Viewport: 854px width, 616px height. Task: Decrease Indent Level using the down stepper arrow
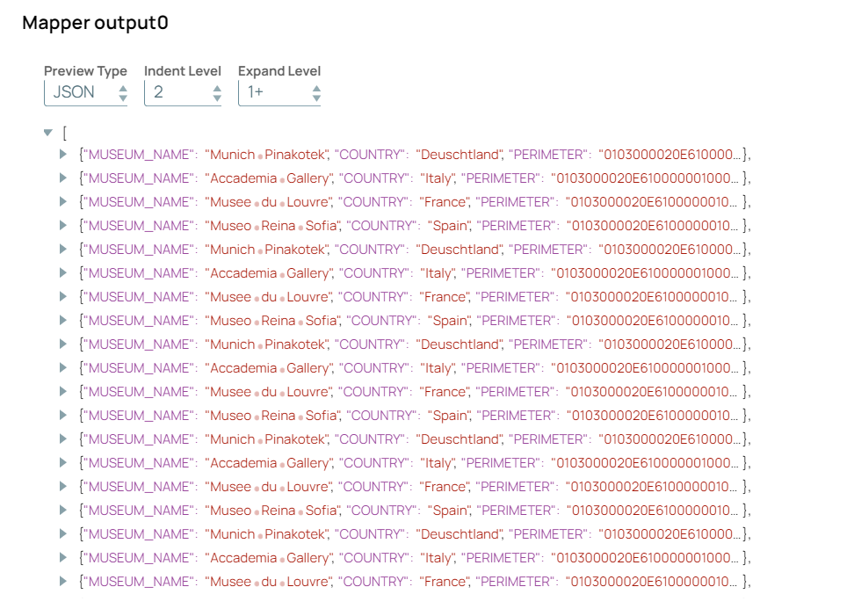pos(219,97)
